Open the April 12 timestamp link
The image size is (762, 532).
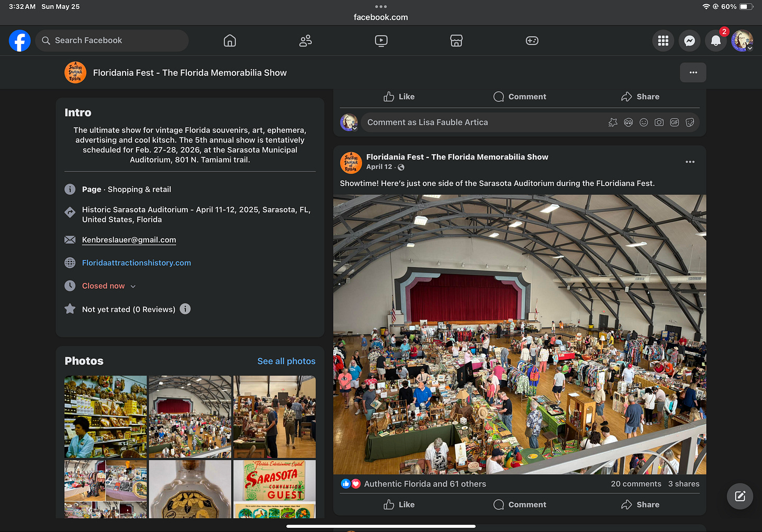[x=379, y=167]
